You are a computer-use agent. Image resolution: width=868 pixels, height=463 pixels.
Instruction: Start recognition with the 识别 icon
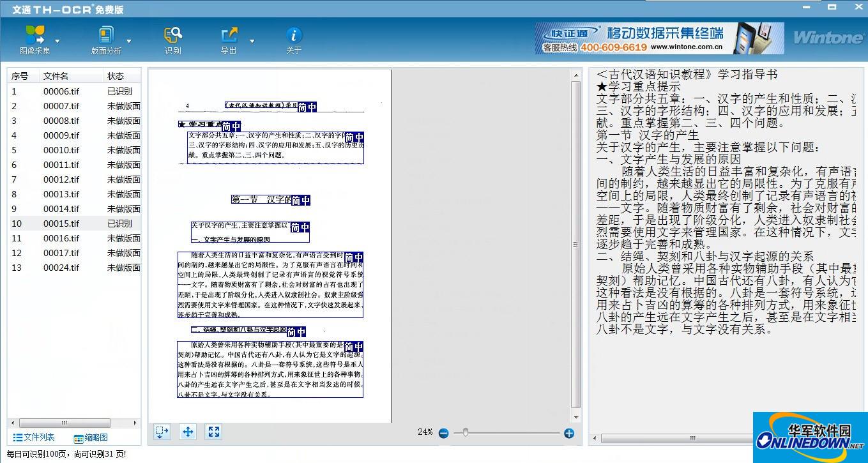point(172,34)
